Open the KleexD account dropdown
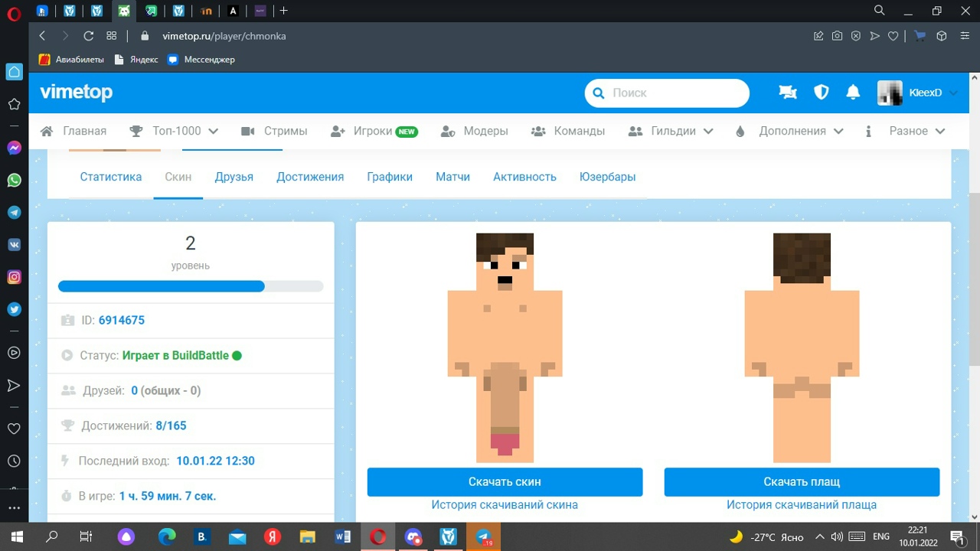980x551 pixels. tap(925, 92)
